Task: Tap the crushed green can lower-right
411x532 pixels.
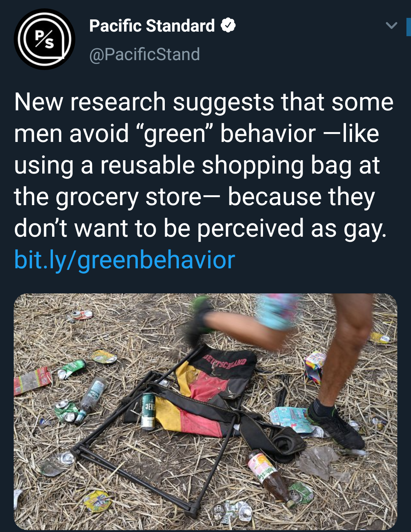Action: click(301, 492)
